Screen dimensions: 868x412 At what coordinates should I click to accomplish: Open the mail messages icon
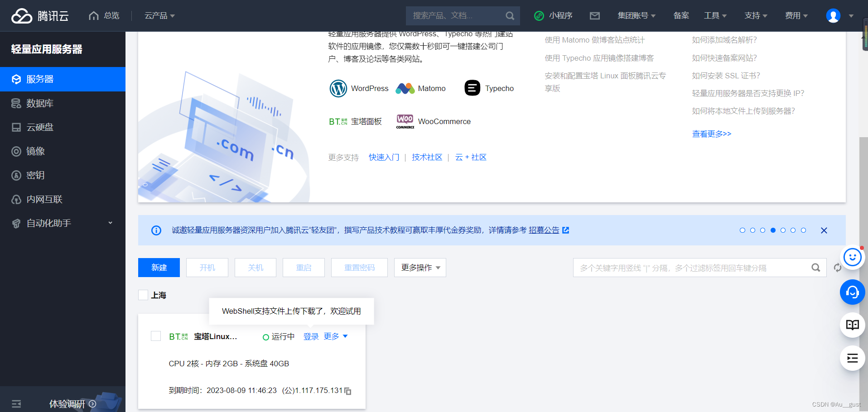click(x=595, y=16)
